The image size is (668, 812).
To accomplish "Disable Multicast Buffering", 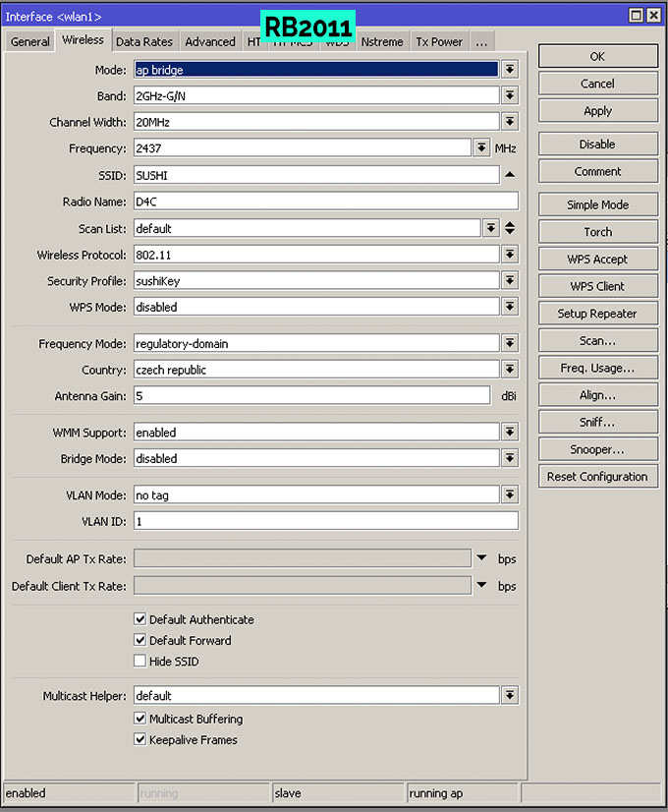I will tap(139, 719).
